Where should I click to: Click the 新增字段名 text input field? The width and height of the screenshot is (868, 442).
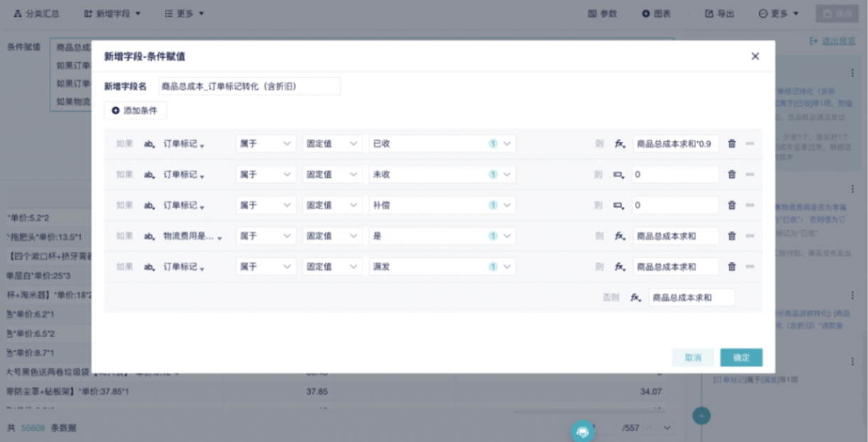(x=249, y=87)
